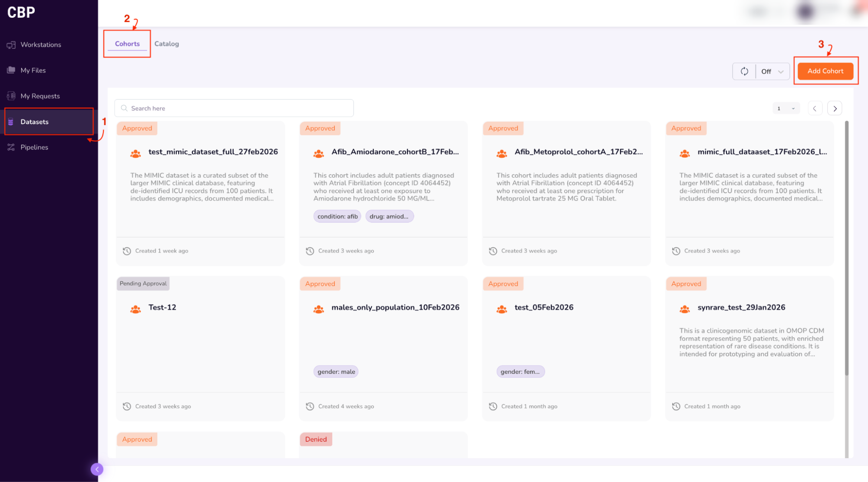The width and height of the screenshot is (868, 482).
Task: Open the Afib_Amiodarone_cohortB cohort card title
Action: click(395, 152)
